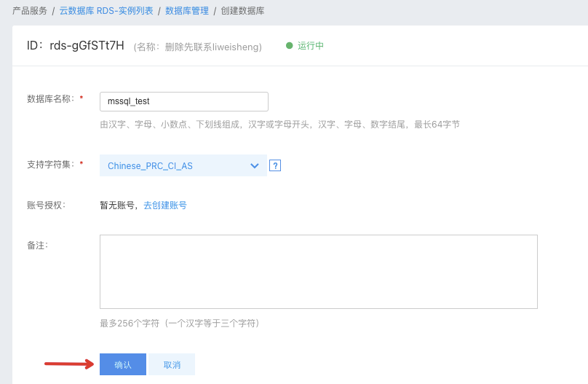This screenshot has width=588, height=384.
Task: Go to 云数据库 RDS-实例列表 breadcrumb
Action: coord(106,11)
